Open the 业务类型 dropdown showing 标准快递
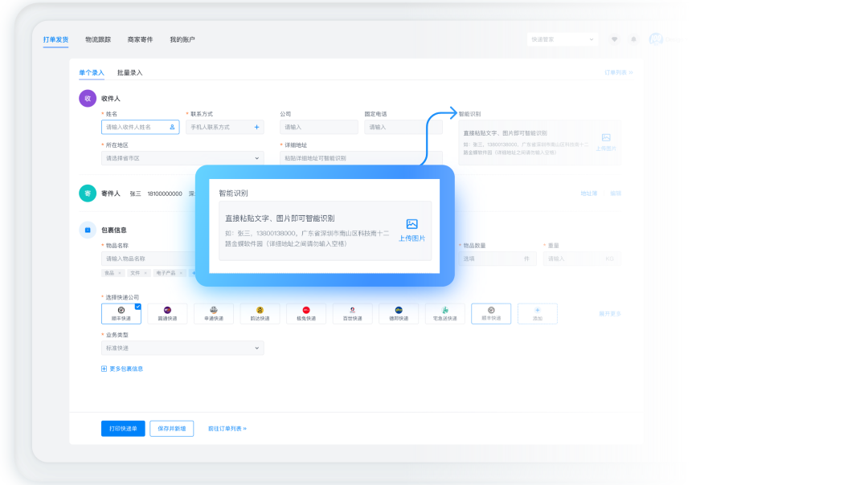868x485 pixels. (182, 348)
